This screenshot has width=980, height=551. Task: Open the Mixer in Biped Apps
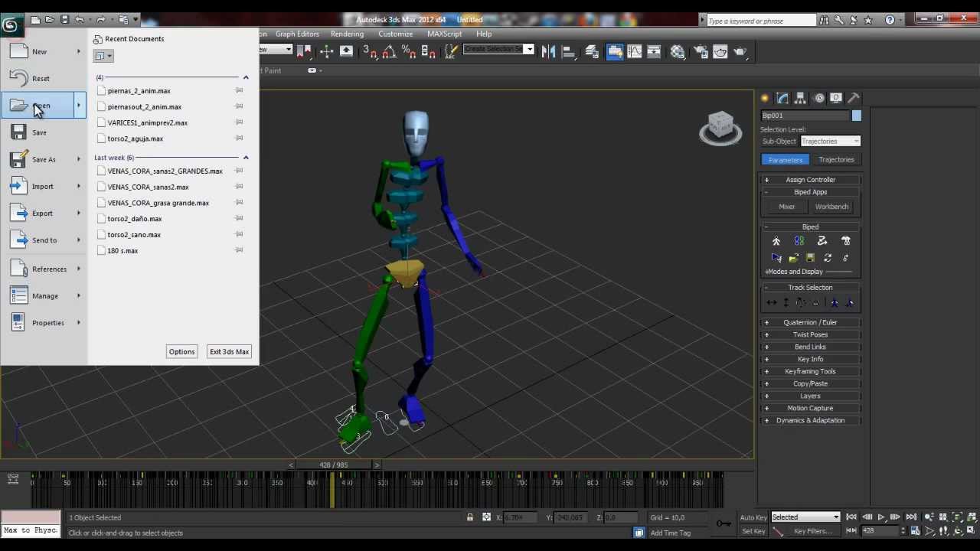(x=787, y=207)
